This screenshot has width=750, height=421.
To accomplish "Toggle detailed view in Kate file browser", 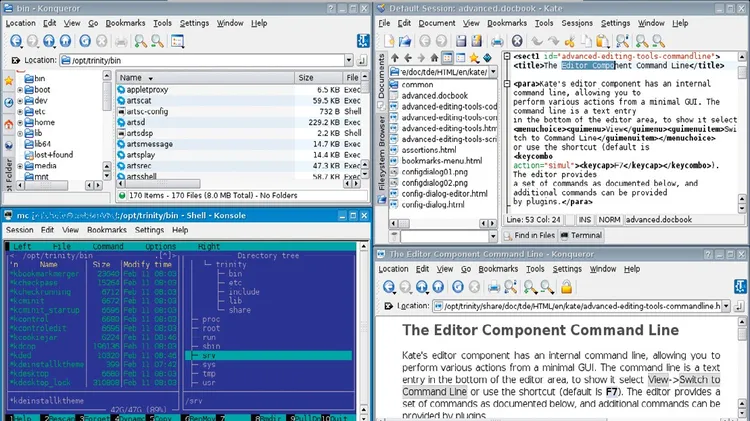I will [x=461, y=58].
